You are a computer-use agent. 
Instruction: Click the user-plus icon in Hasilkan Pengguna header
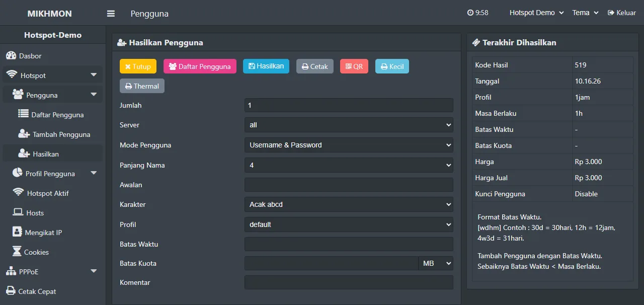coord(122,43)
